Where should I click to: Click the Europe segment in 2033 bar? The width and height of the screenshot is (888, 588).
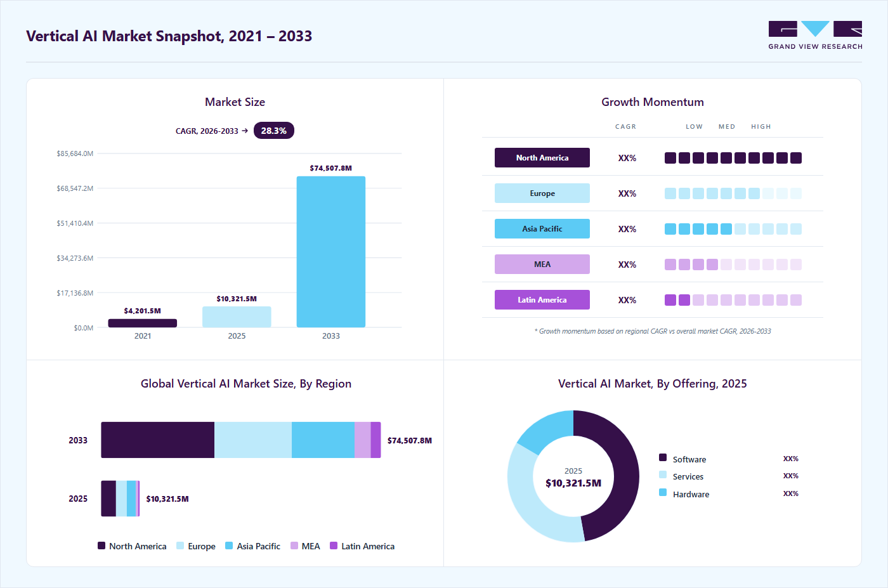point(253,440)
